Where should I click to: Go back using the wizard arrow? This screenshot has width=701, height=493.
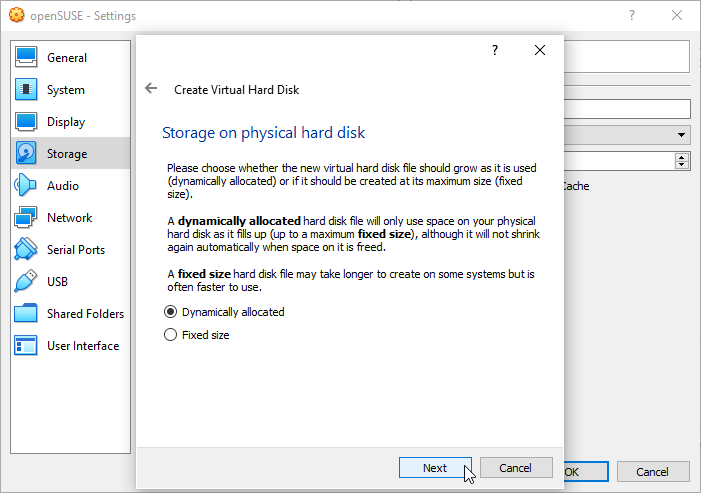pos(151,89)
